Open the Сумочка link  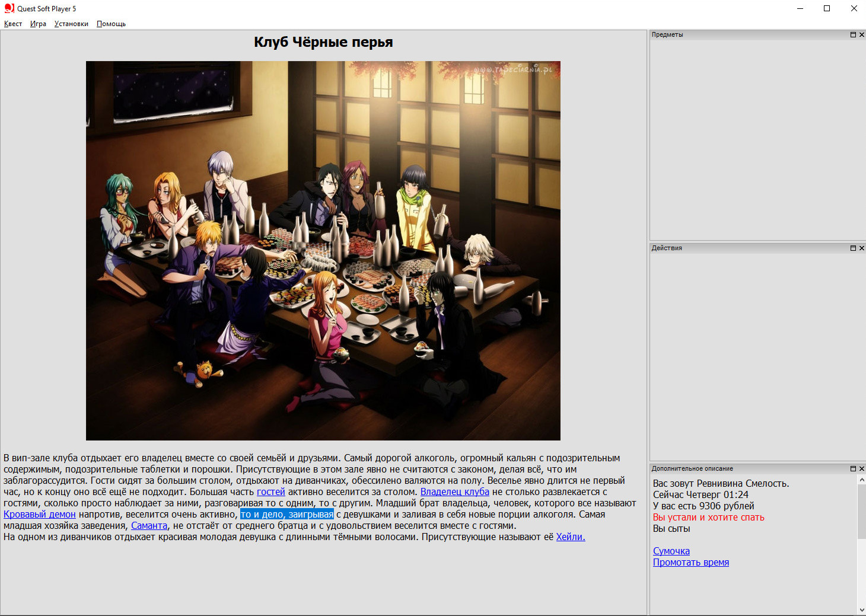[671, 551]
